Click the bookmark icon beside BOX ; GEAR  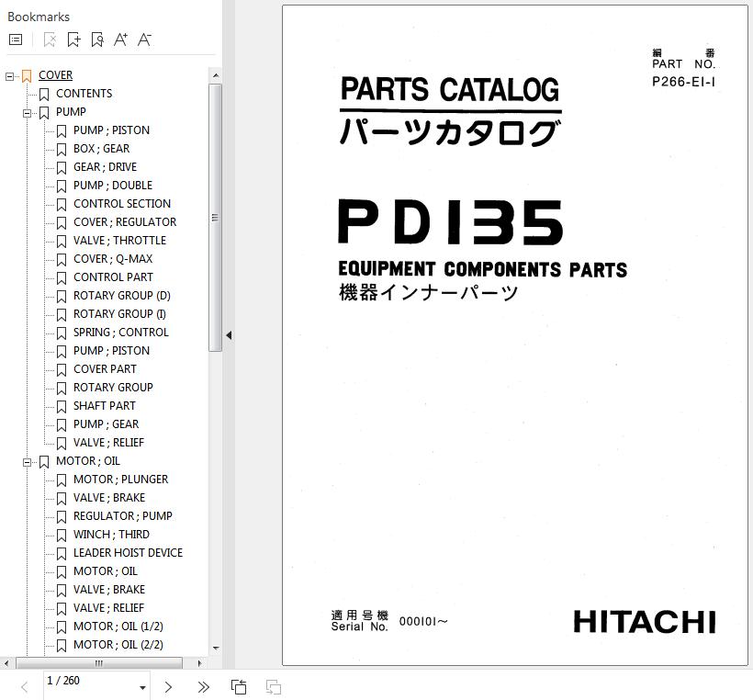click(x=61, y=150)
